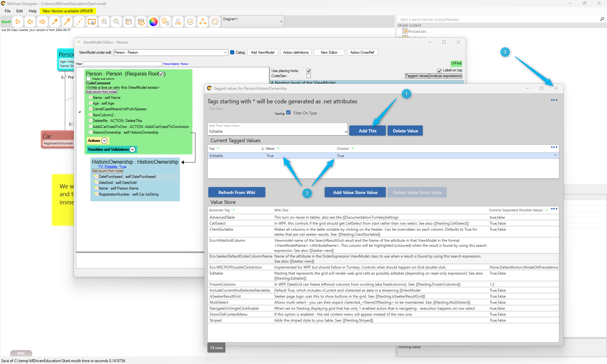Toggle the Filter On Type checkbox
The height and width of the screenshot is (364, 607).
tap(288, 112)
